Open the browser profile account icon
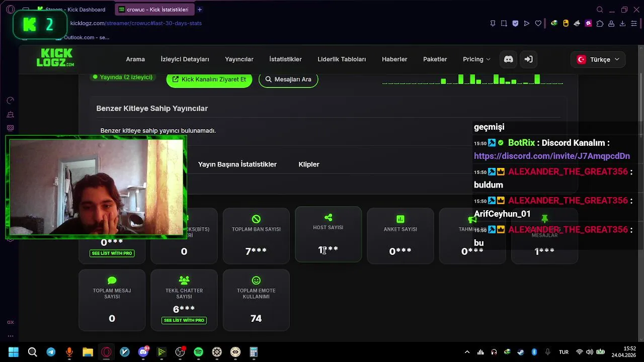The height and width of the screenshot is (362, 644). [x=611, y=23]
